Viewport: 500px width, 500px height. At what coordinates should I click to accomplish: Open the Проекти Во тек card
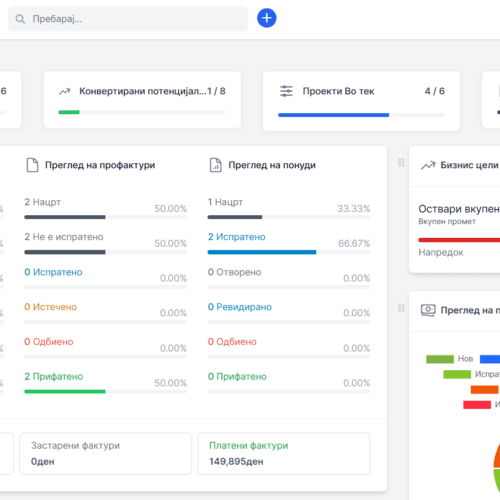coord(361,101)
